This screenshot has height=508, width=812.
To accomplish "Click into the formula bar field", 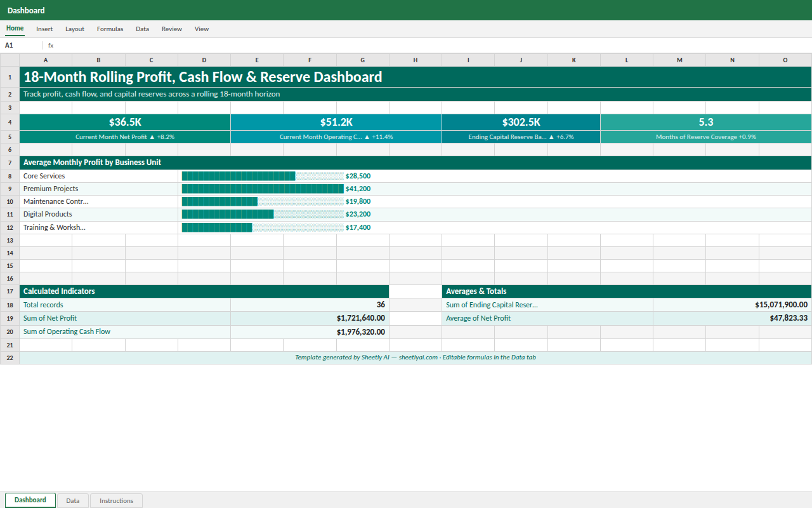I will coord(431,45).
